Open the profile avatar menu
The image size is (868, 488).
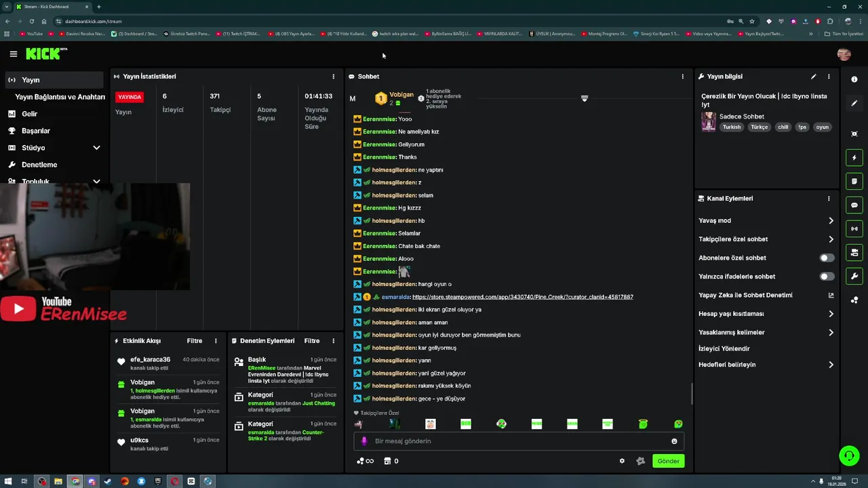[x=844, y=54]
